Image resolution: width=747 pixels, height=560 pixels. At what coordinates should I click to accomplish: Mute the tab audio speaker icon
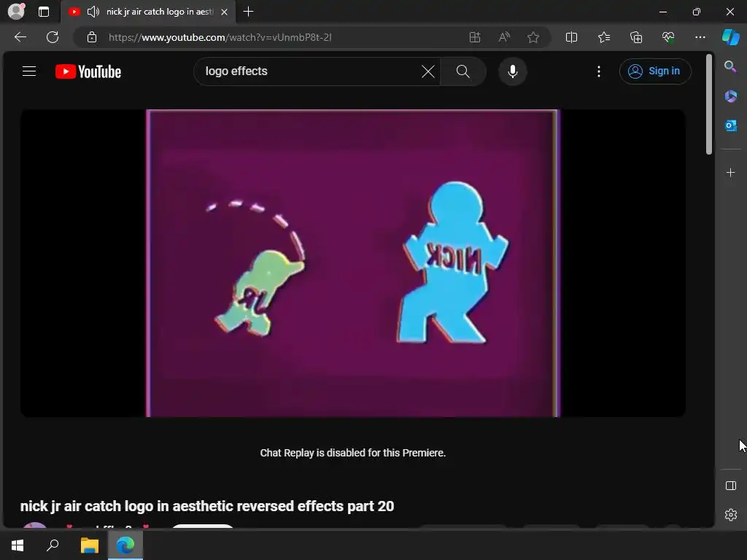pos(93,12)
